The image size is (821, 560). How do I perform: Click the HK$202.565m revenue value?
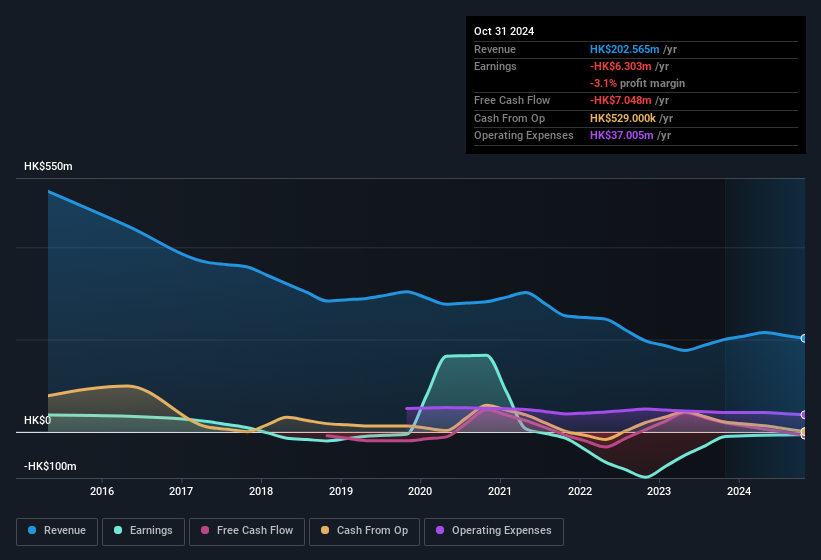(625, 49)
